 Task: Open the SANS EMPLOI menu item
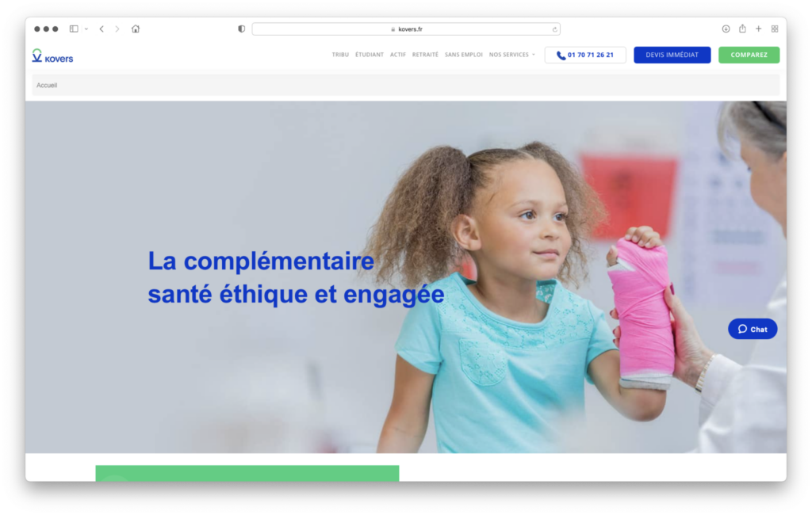pos(463,55)
